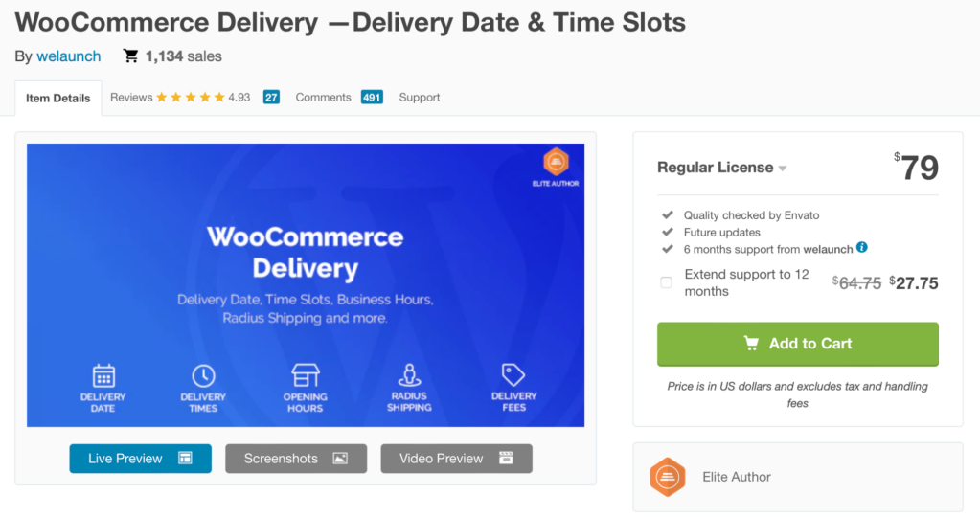Play the Video Preview button
The width and height of the screenshot is (980, 517).
pos(456,459)
